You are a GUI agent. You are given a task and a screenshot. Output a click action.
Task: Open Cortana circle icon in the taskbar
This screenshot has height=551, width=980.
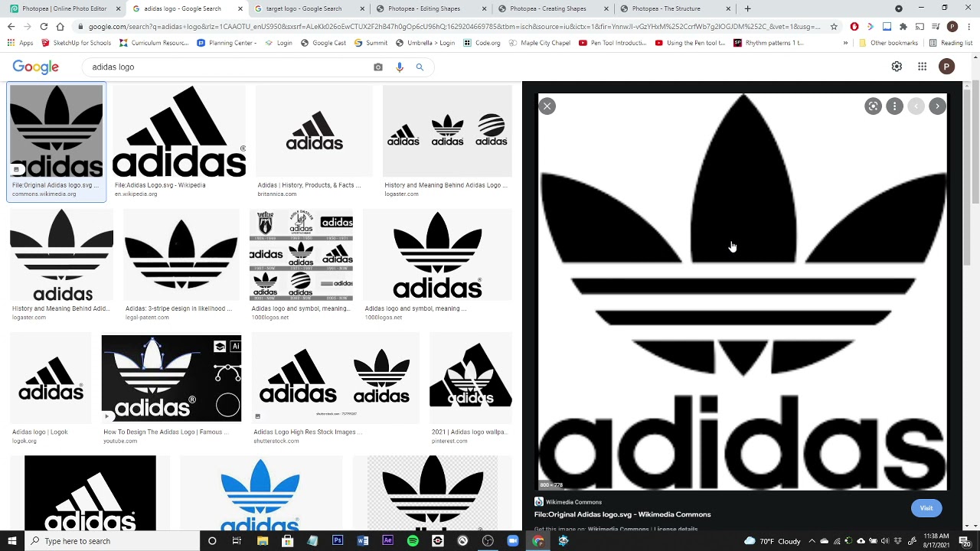[212, 541]
